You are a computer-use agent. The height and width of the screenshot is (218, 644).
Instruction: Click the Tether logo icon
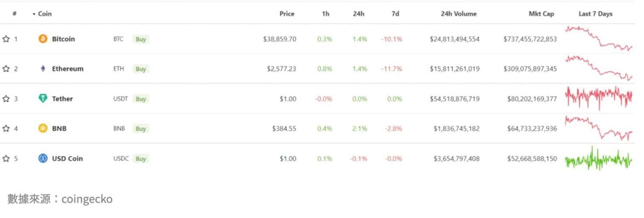click(x=43, y=99)
